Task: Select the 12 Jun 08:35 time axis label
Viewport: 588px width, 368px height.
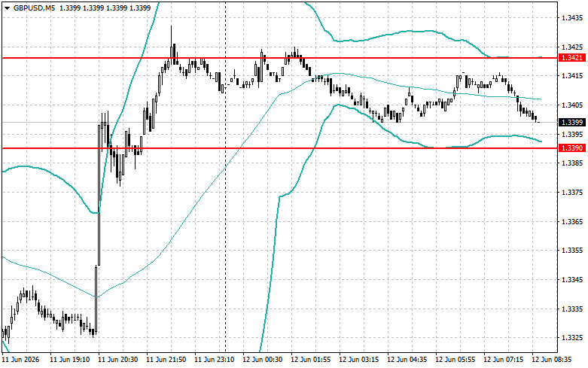Action: pyautogui.click(x=552, y=360)
